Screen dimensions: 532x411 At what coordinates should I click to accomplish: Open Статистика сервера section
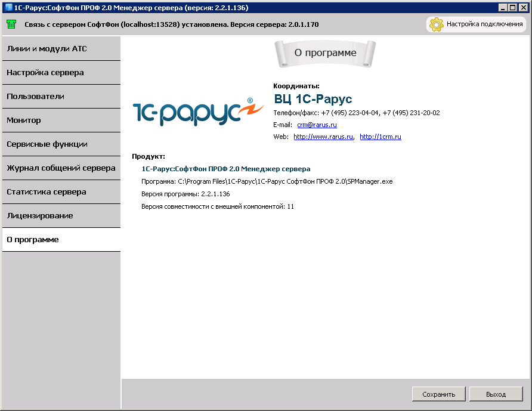[61, 191]
